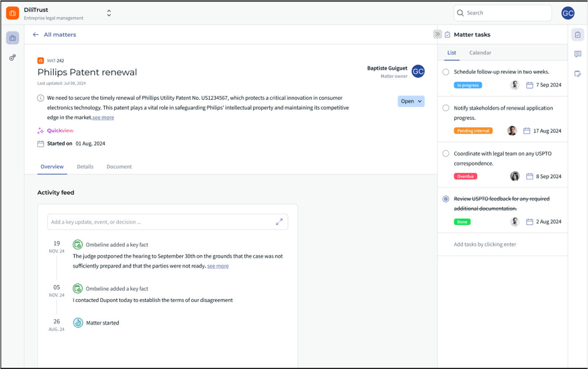Click the Search field
This screenshot has width=588, height=369.
[503, 13]
